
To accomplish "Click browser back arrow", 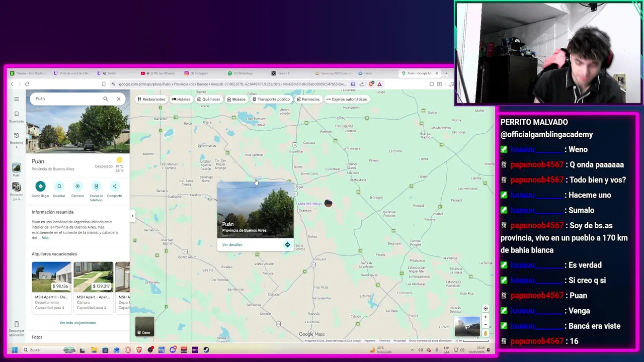I will tap(12, 84).
